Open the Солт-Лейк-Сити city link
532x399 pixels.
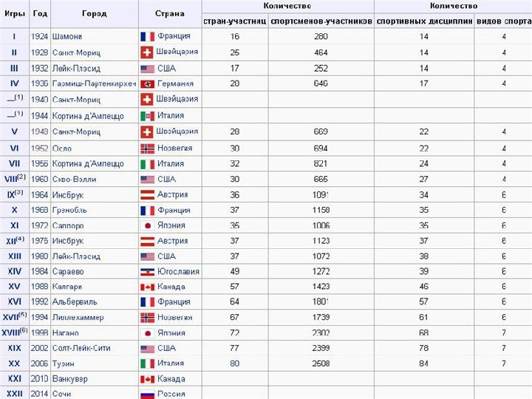pyautogui.click(x=81, y=348)
